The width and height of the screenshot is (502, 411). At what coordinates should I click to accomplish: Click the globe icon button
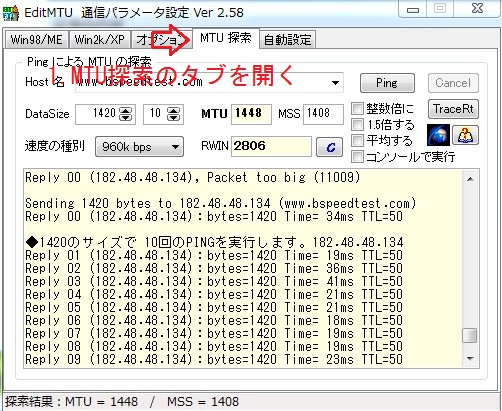(x=438, y=135)
